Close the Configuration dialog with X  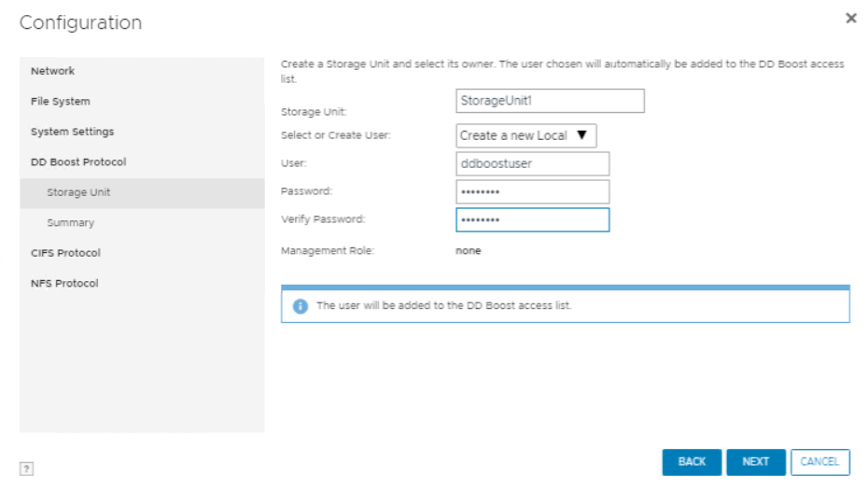pos(850,19)
